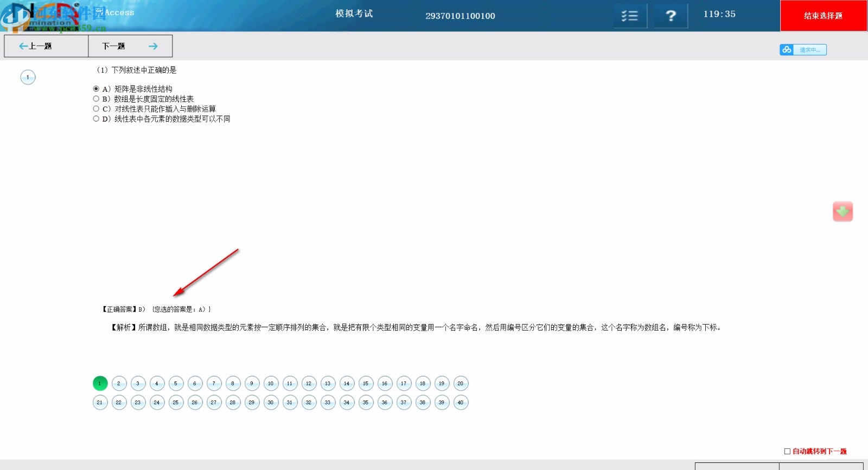Jump to question 9 circle
The image size is (868, 470).
click(x=252, y=384)
